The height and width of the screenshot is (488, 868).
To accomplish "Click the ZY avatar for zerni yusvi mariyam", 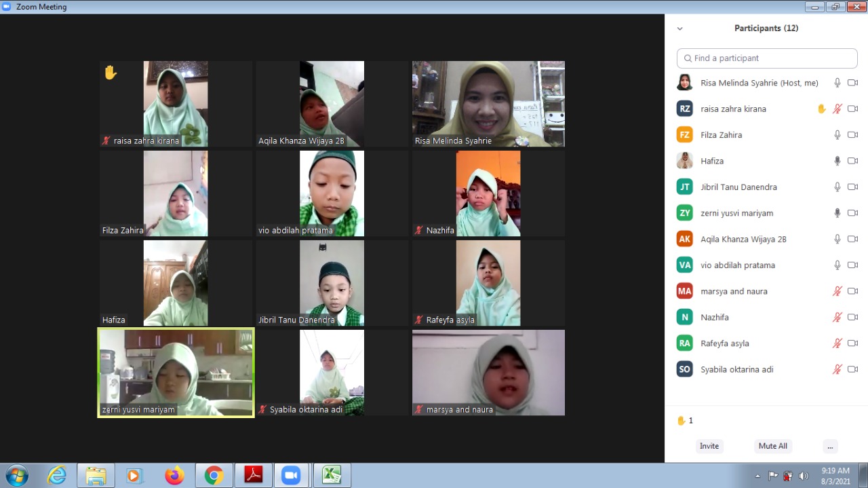I will pos(685,213).
